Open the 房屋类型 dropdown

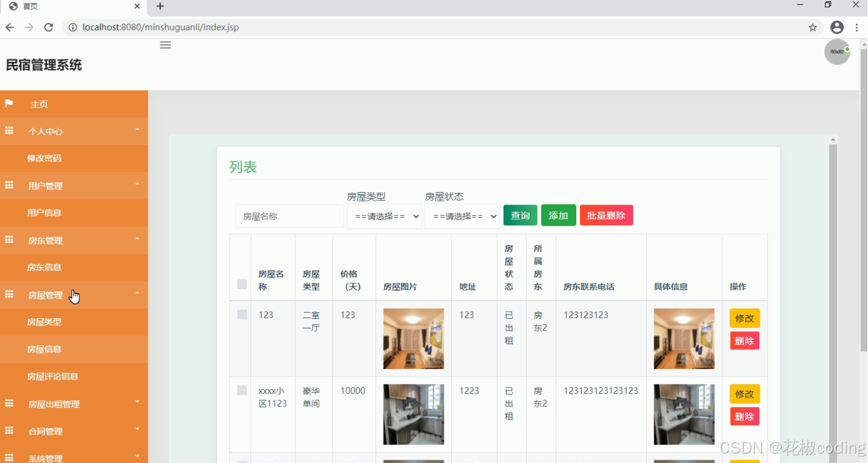coord(385,216)
